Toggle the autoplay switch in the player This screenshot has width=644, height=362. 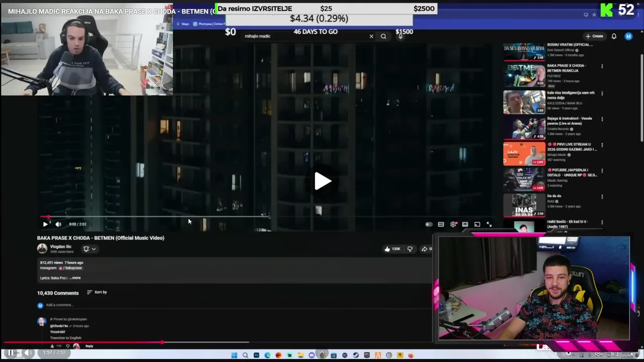click(x=429, y=224)
